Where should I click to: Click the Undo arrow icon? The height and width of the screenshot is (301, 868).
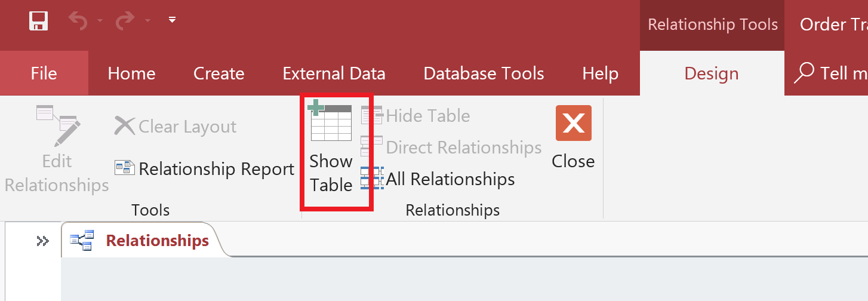click(78, 21)
